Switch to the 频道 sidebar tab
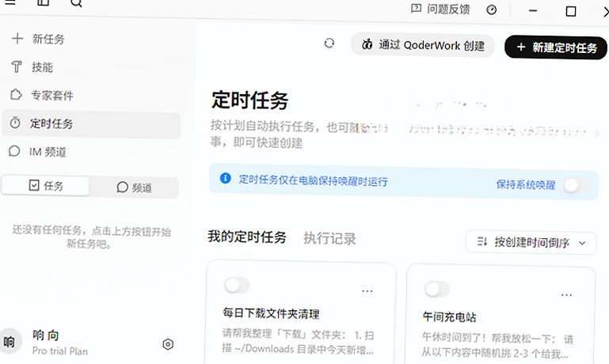The image size is (609, 364). tap(134, 188)
